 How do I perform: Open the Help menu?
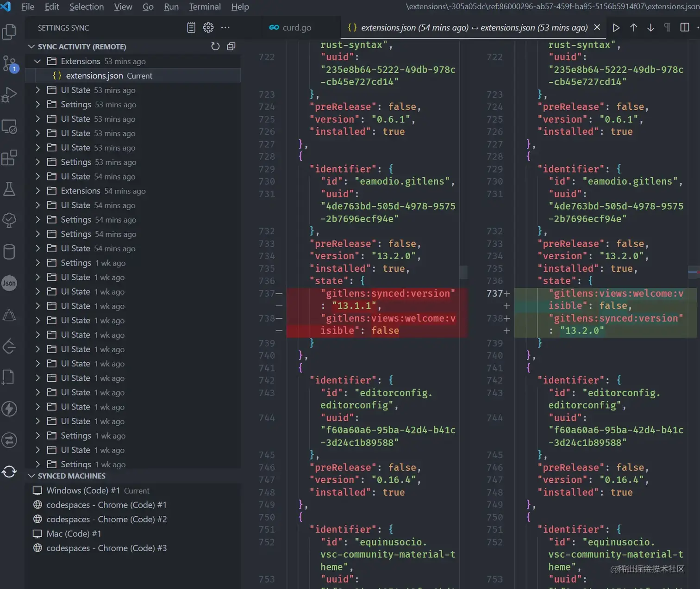240,6
